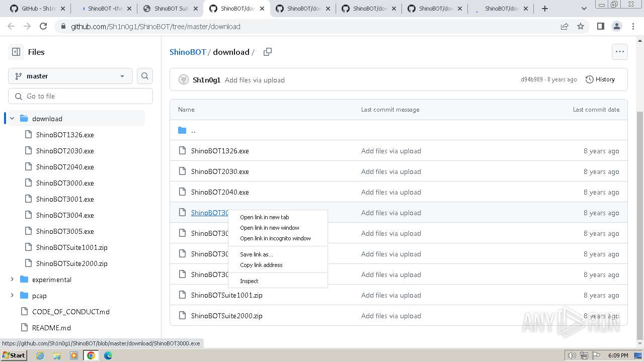Open Windows Media Player from the taskbar
Screen dimensions: 644x362
[x=74, y=355]
